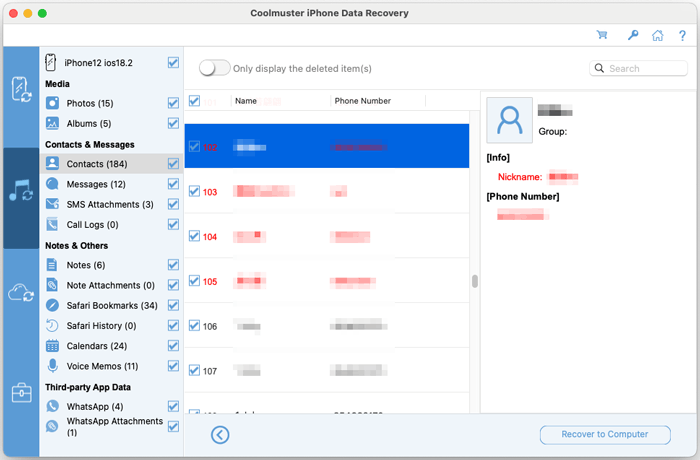Uncheck the SMS Attachments (3) checkbox
700x460 pixels.
click(x=173, y=204)
